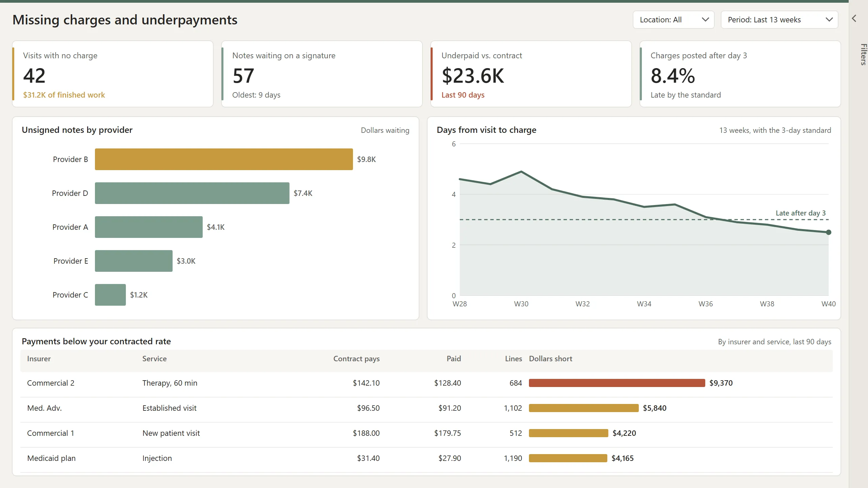This screenshot has width=868, height=488.
Task: Click the $9.8K data label
Action: [x=367, y=159]
